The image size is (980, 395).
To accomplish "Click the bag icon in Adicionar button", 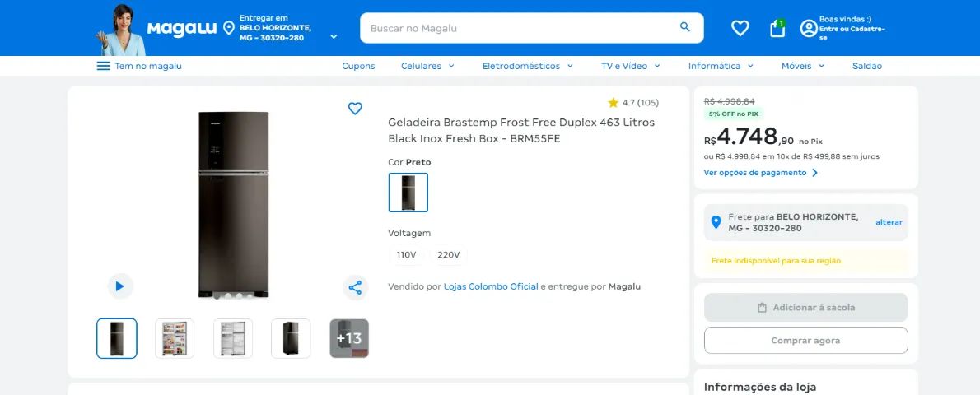I will click(762, 308).
